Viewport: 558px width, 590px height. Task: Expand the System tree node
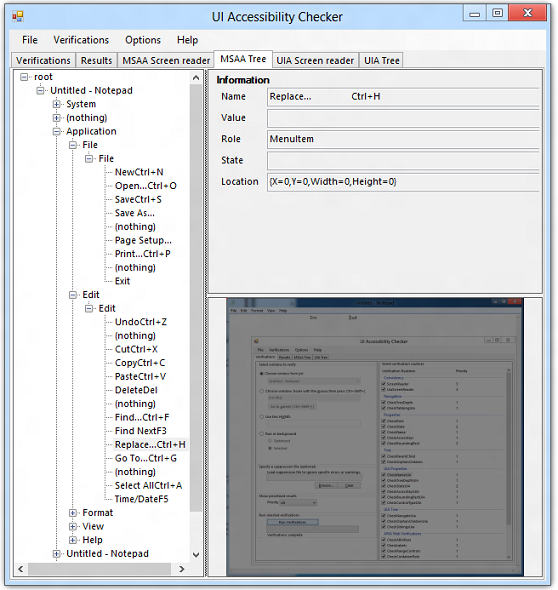point(56,104)
